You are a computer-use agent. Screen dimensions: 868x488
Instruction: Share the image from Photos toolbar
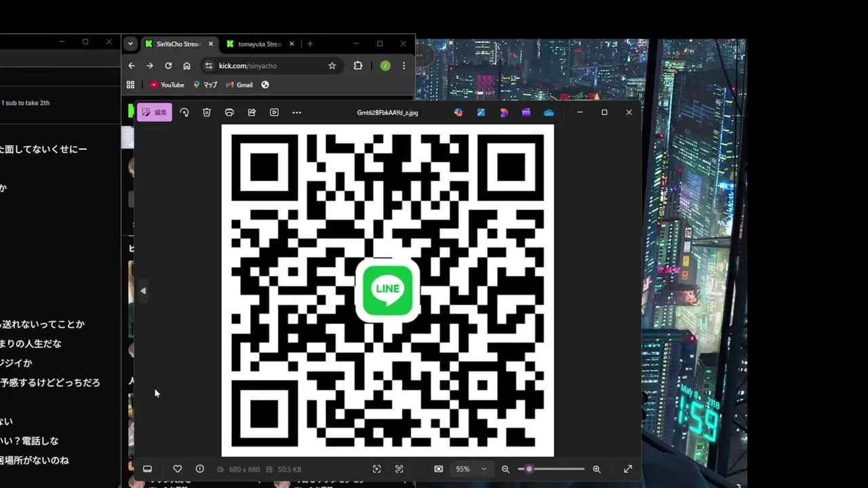point(252,113)
